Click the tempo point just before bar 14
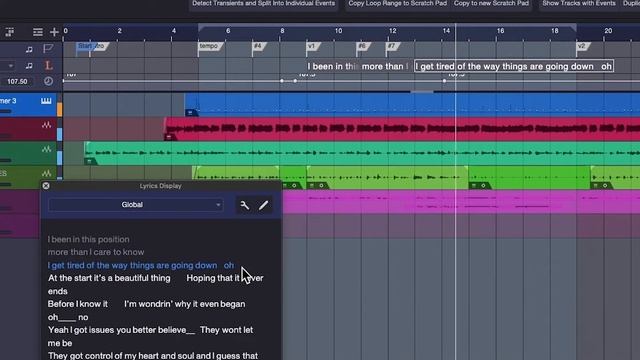This screenshot has width=640, height=360. tap(444, 81)
